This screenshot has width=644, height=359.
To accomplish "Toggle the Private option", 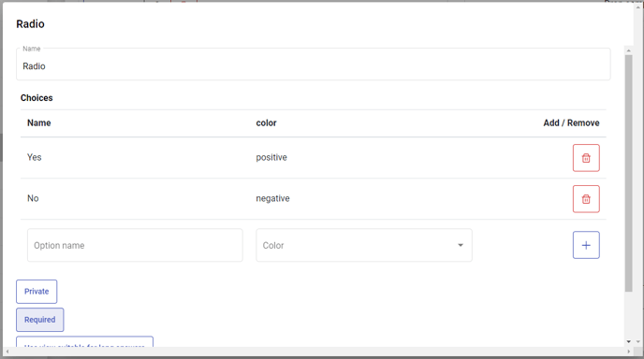I will 37,292.
